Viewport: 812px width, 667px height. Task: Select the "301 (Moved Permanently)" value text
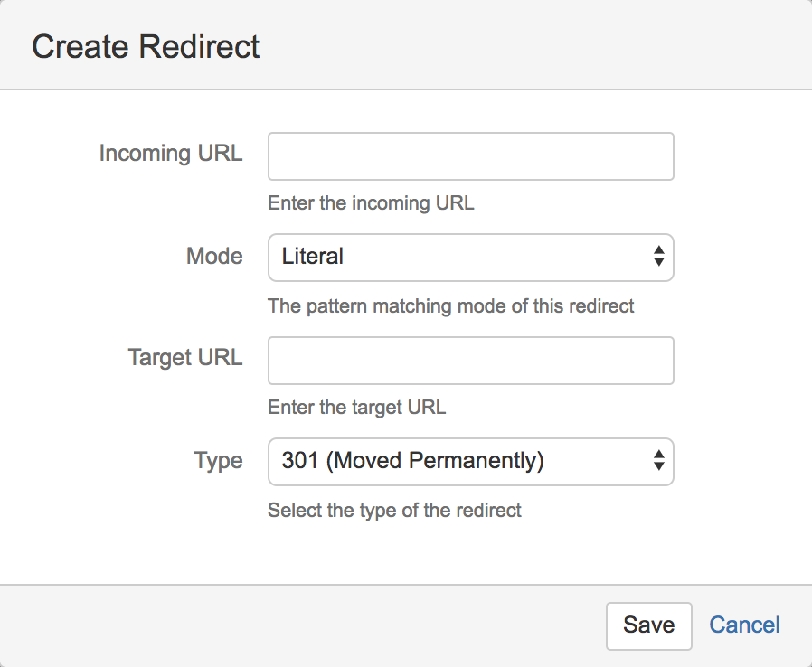(x=412, y=462)
